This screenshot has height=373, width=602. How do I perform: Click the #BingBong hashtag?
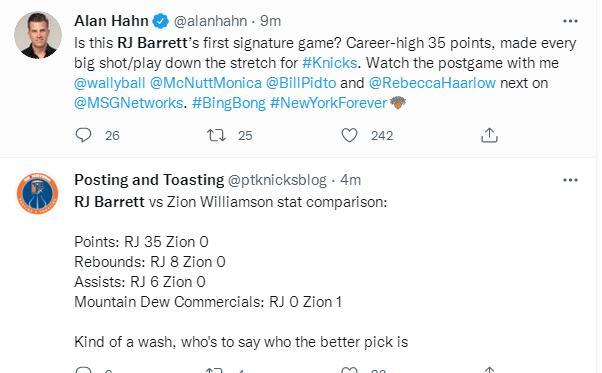tap(229, 103)
